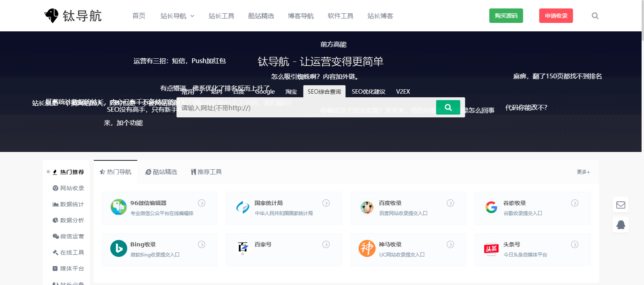Click the 神马收录 site icon
The height and width of the screenshot is (285, 644).
click(x=367, y=248)
